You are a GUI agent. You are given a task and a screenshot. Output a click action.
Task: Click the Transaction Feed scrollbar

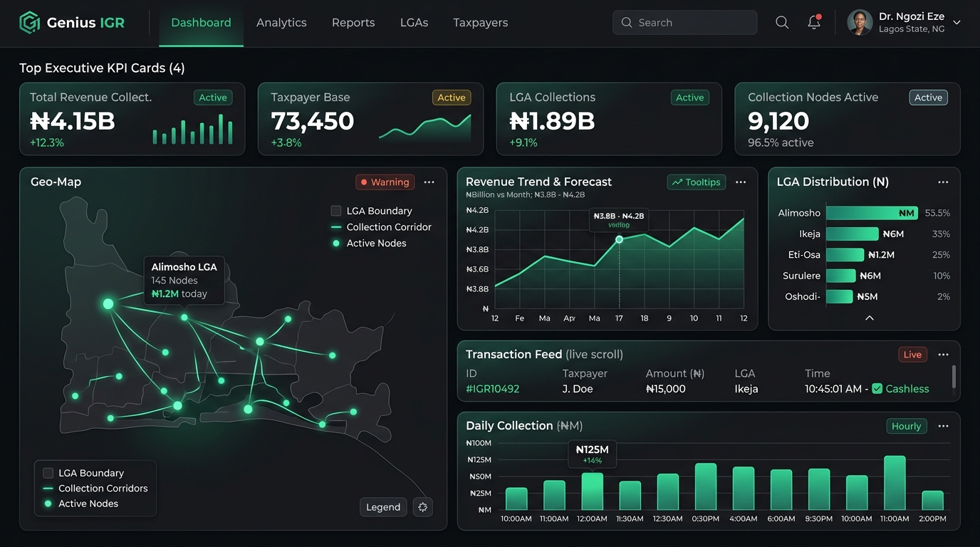tap(954, 377)
